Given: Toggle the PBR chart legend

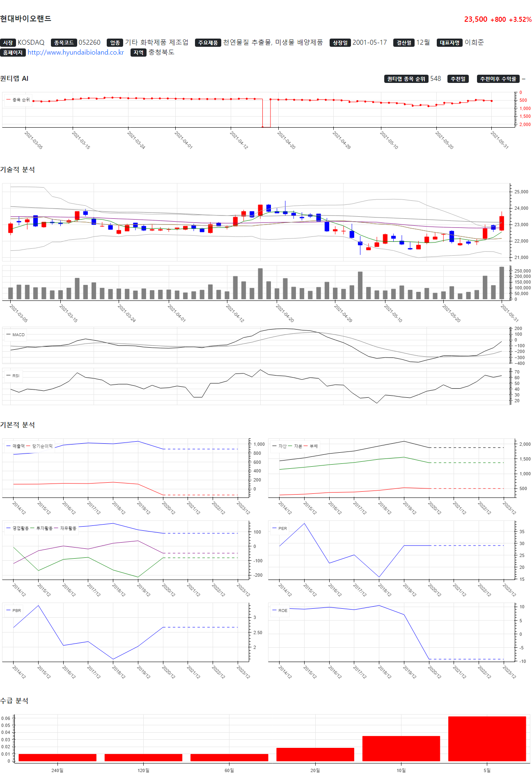Looking at the screenshot, I should coord(14,610).
